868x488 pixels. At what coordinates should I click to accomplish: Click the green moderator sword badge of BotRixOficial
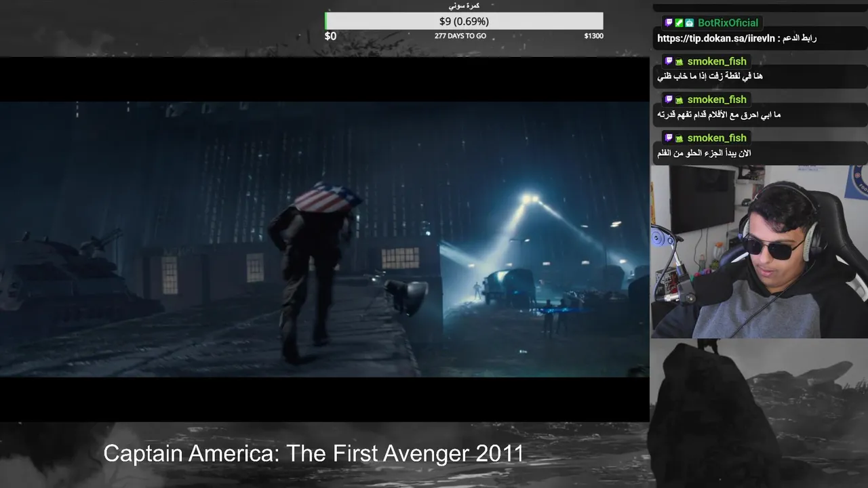click(679, 23)
